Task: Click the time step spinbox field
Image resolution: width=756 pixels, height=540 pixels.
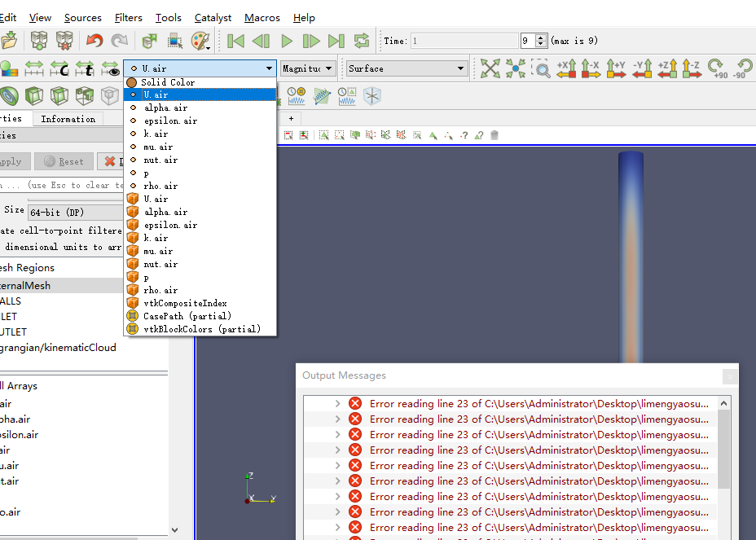Action: pos(527,41)
